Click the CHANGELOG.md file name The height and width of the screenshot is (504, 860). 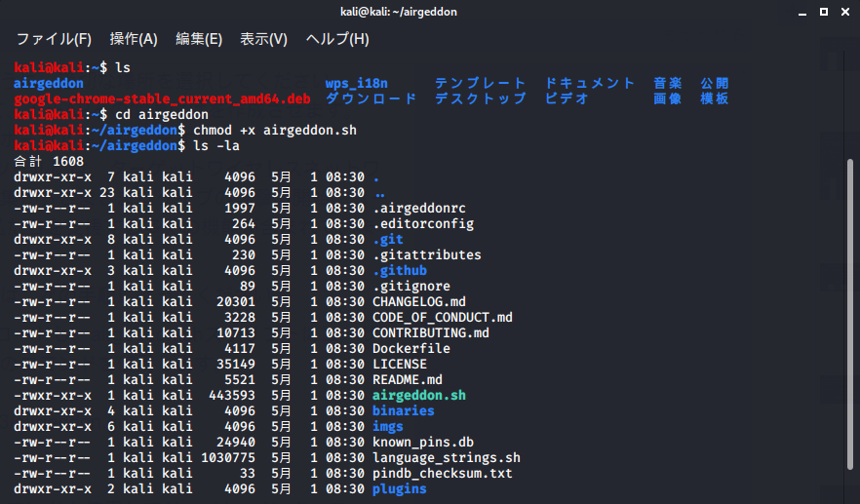419,301
